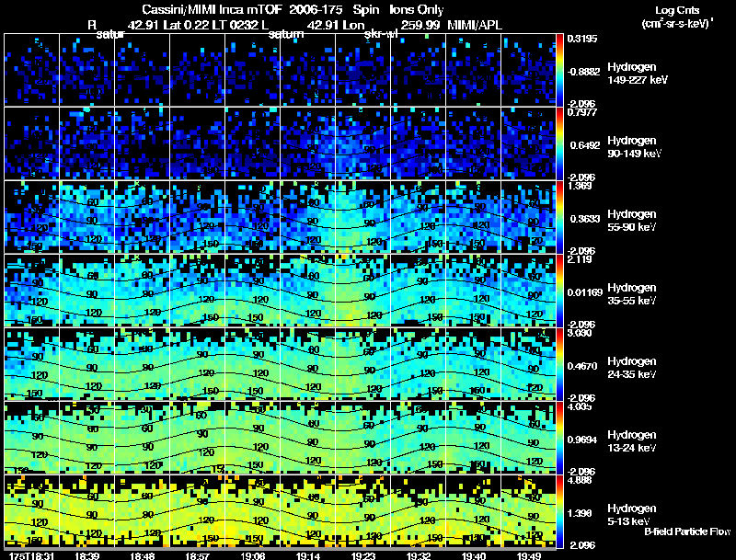Click the '(cm²-sr-s-keV)' units label
The width and height of the screenshot is (736, 560).
(677, 23)
